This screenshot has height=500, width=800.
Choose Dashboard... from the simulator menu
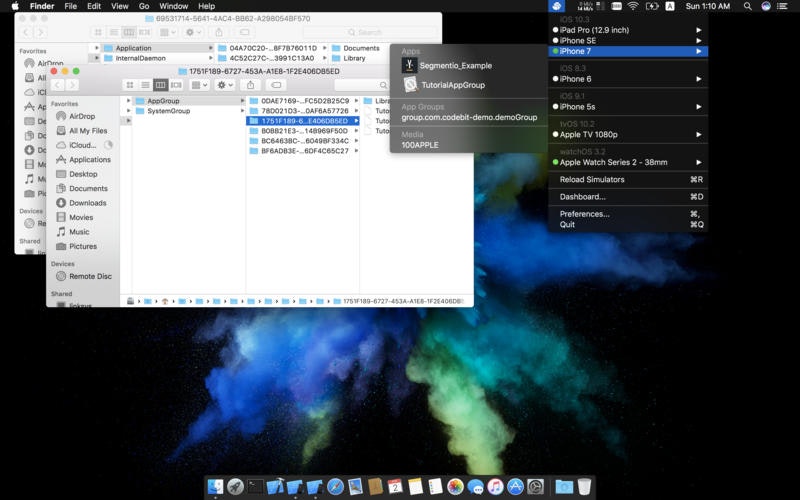click(628, 197)
